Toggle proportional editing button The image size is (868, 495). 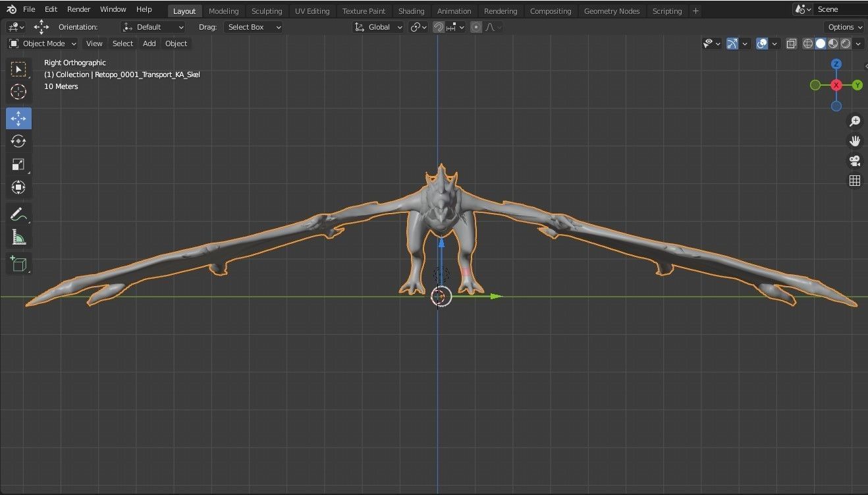tap(476, 27)
